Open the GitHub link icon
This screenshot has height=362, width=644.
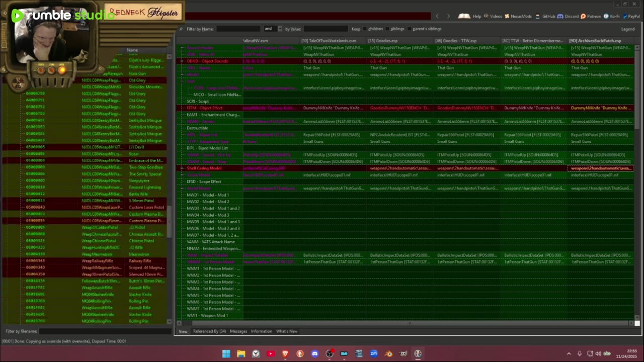[538, 16]
